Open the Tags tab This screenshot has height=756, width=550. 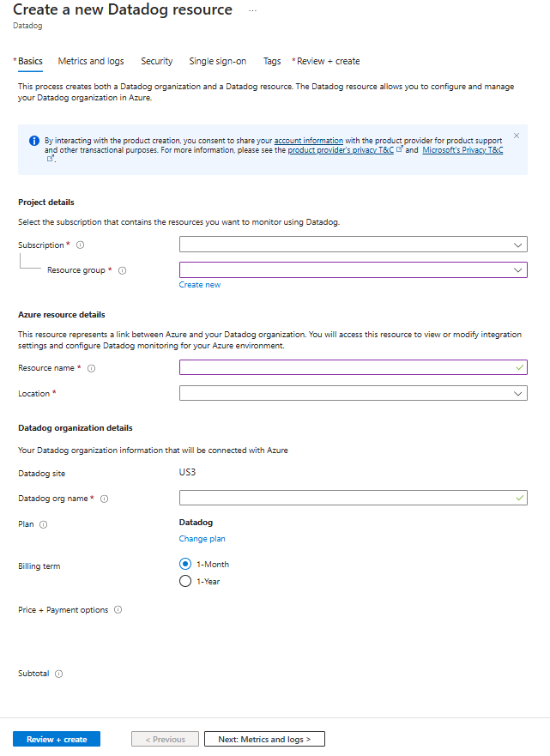coord(272,61)
